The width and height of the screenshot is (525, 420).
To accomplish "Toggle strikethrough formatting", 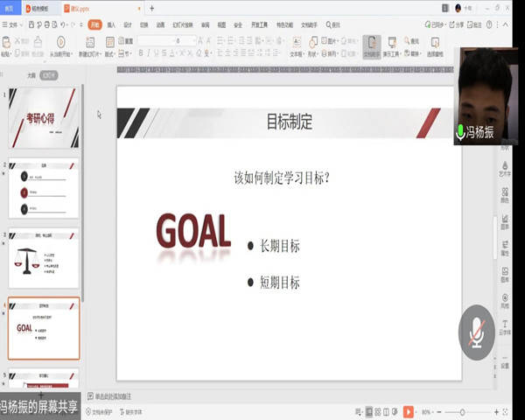I will click(x=164, y=52).
